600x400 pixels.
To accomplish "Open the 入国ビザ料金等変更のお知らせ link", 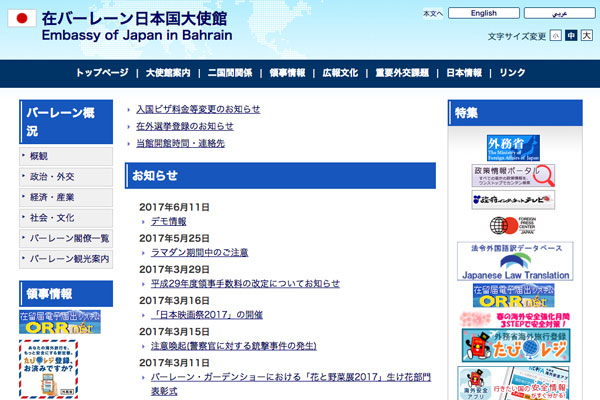I will coord(198,109).
